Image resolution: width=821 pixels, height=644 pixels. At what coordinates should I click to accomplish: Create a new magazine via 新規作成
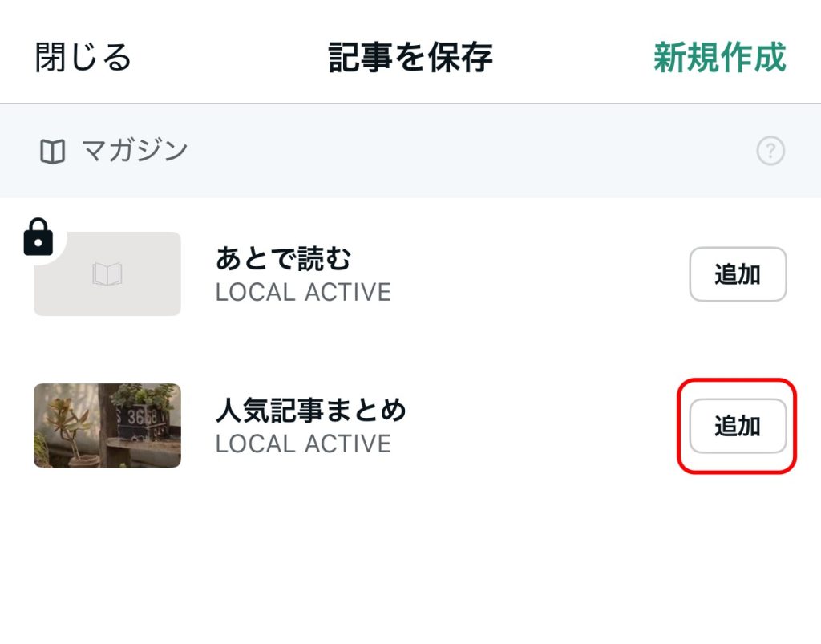pyautogui.click(x=719, y=57)
